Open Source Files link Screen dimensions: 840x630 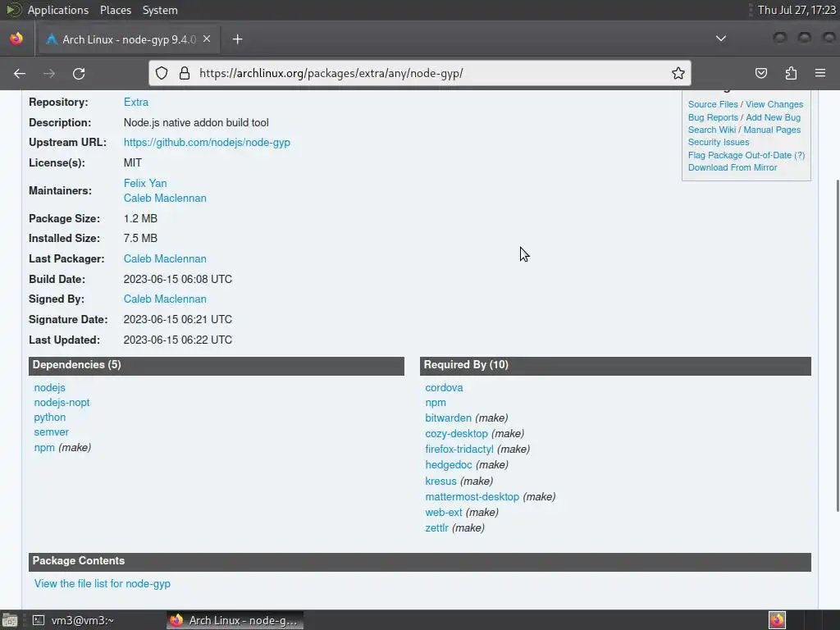pos(713,104)
